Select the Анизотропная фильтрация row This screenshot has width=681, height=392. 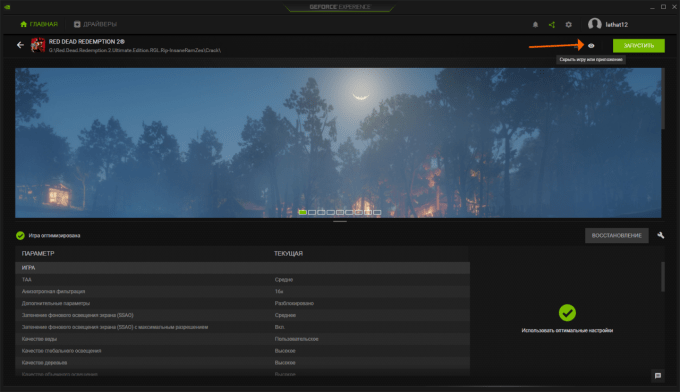coord(242,291)
